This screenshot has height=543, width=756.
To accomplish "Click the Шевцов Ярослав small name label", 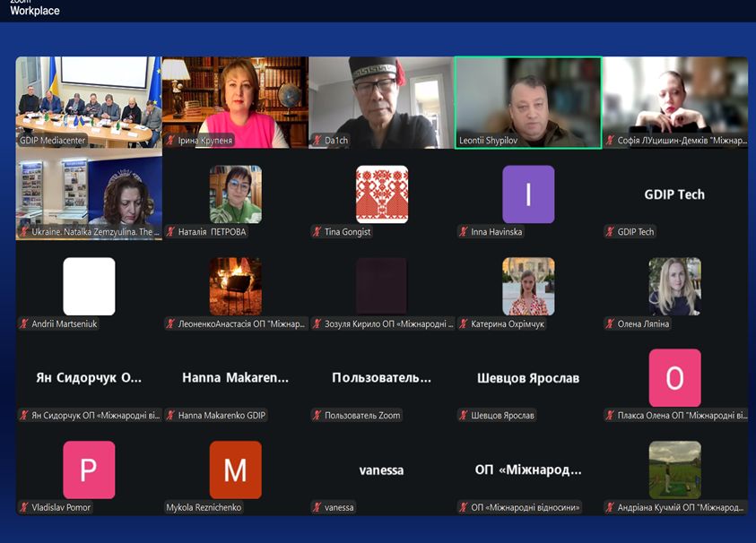I will (502, 416).
